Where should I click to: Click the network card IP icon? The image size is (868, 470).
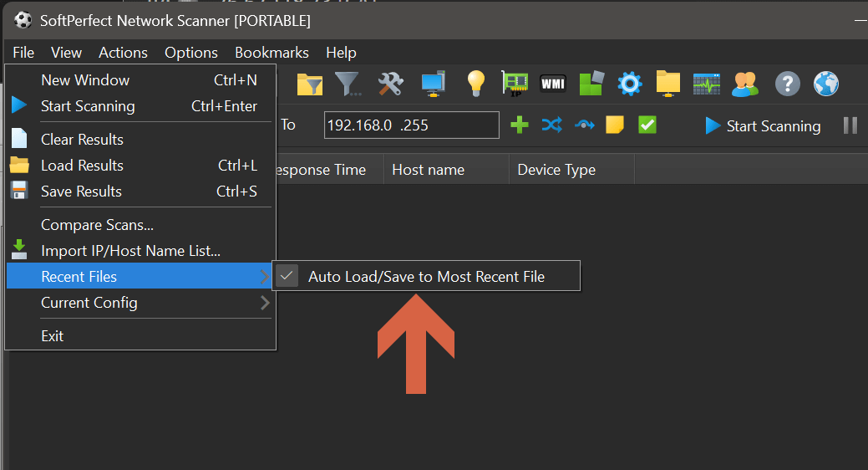(x=515, y=84)
